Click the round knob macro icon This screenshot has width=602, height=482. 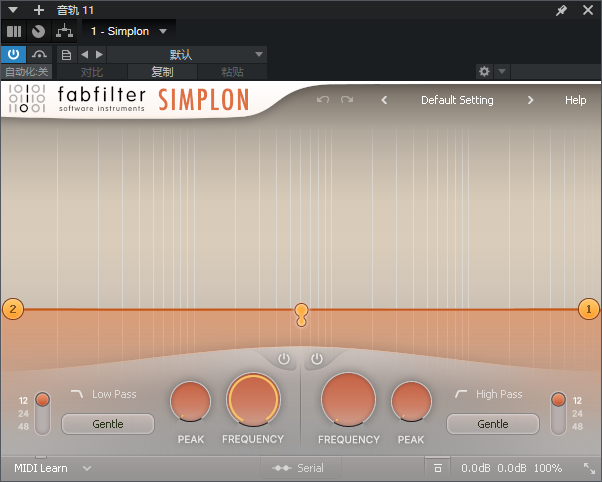[38, 31]
